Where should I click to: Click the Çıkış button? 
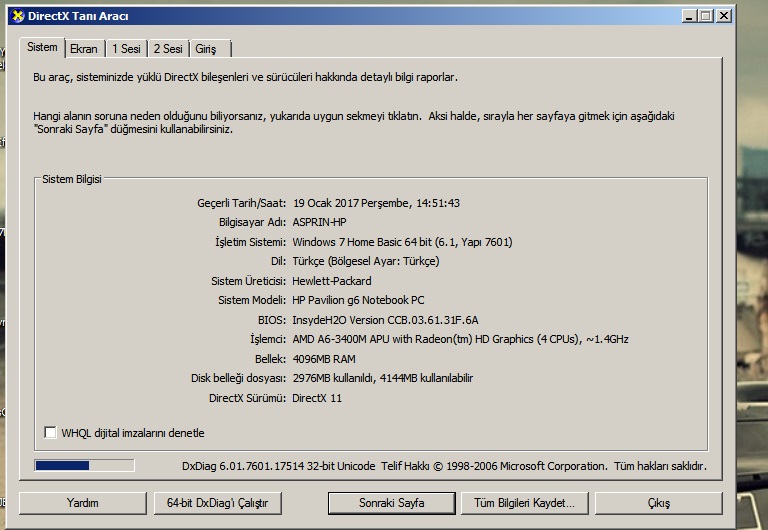click(658, 503)
